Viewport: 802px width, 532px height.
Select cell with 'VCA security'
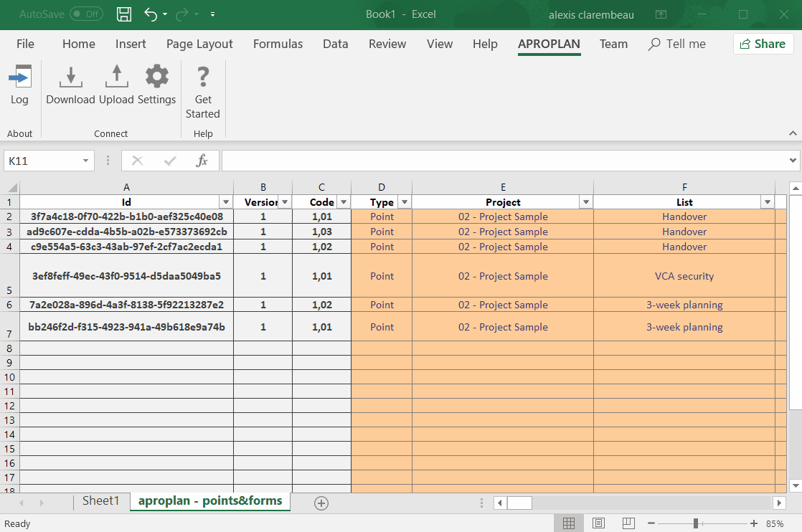(x=684, y=276)
